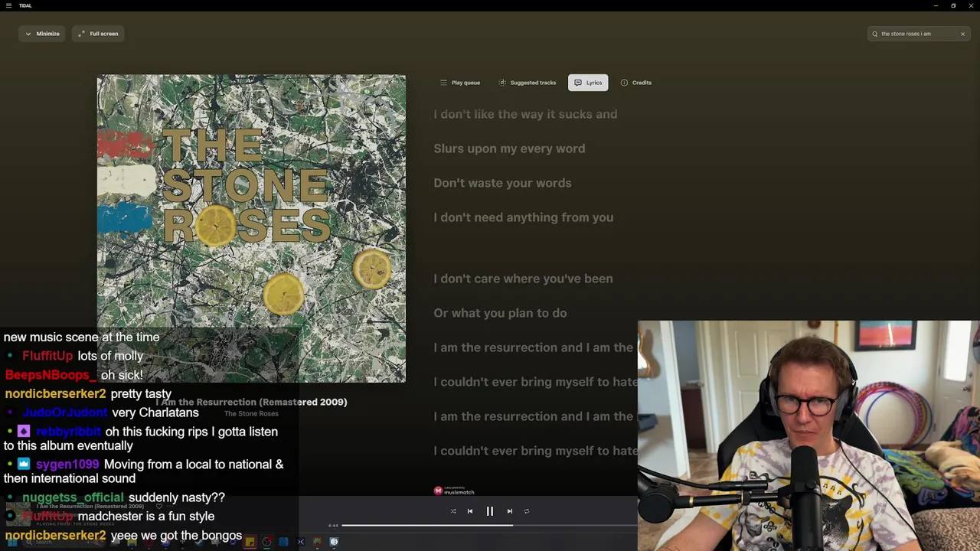Open The Stone Roses artist link
This screenshot has width=980, height=551.
[x=251, y=413]
